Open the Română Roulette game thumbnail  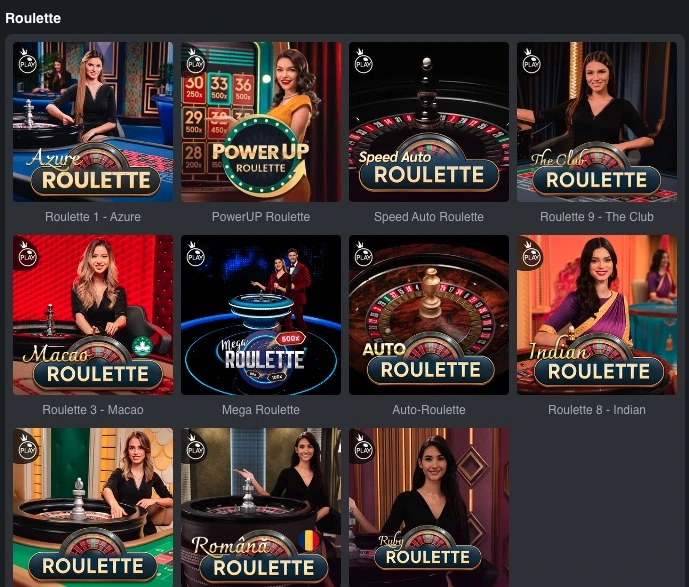point(261,507)
